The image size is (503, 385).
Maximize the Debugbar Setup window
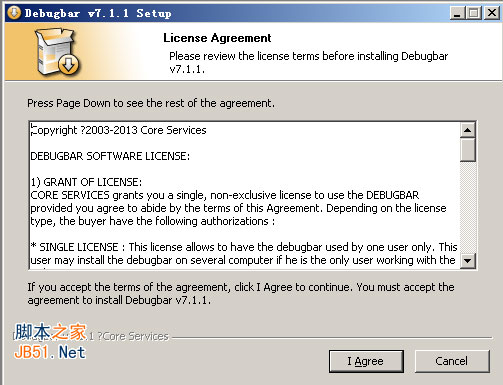point(474,13)
